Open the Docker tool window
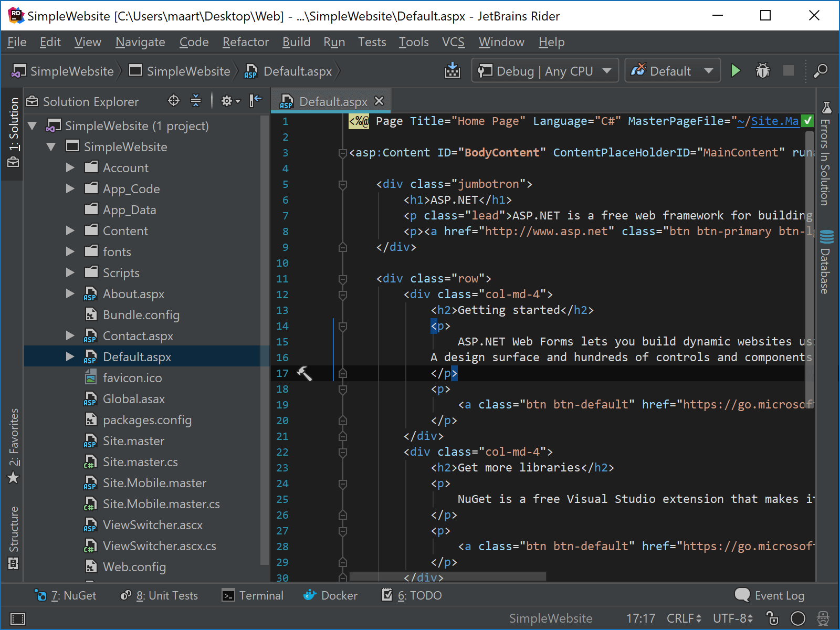Screen dimensions: 840x630 coord(331,595)
